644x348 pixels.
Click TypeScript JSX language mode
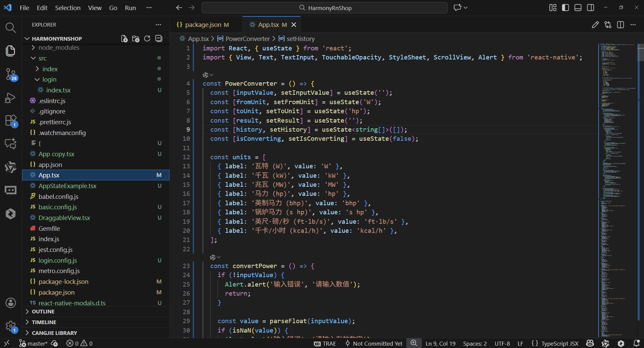(x=559, y=343)
